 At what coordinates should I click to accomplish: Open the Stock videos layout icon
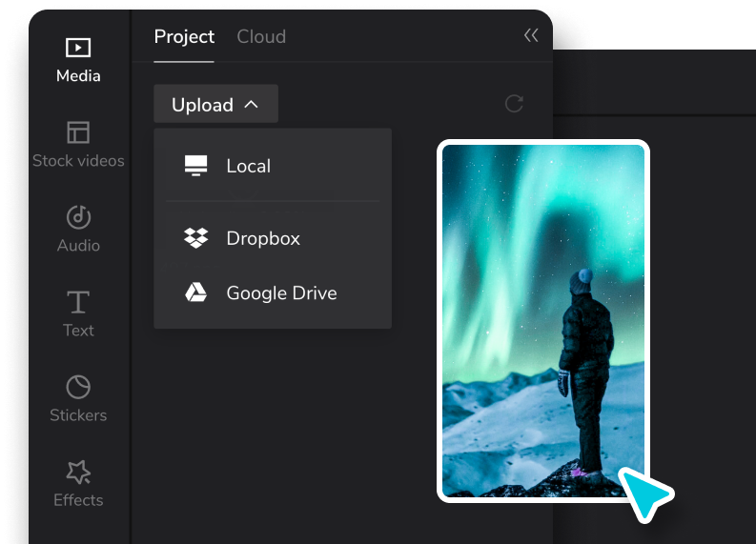click(78, 132)
